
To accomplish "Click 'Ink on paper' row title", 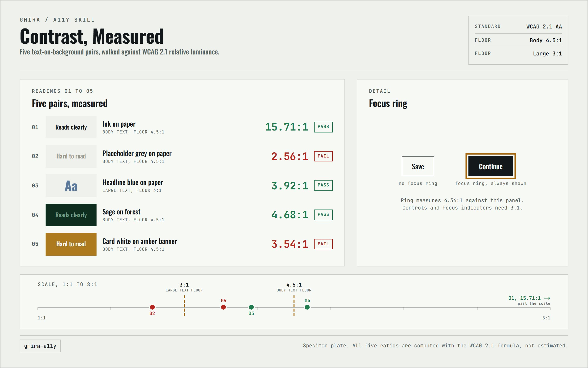I will click(119, 124).
